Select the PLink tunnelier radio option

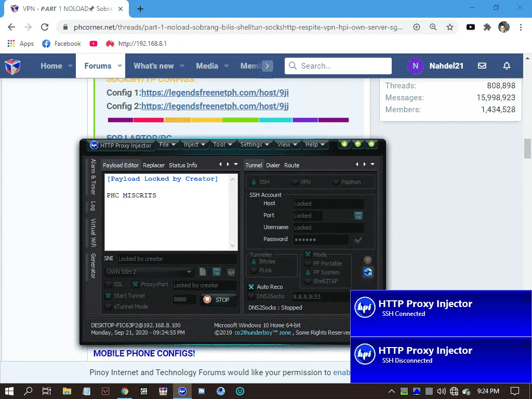pyautogui.click(x=254, y=270)
